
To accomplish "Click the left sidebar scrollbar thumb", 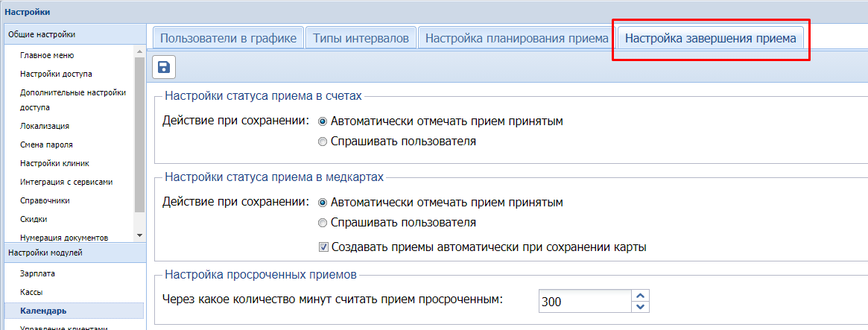I will click(x=139, y=135).
